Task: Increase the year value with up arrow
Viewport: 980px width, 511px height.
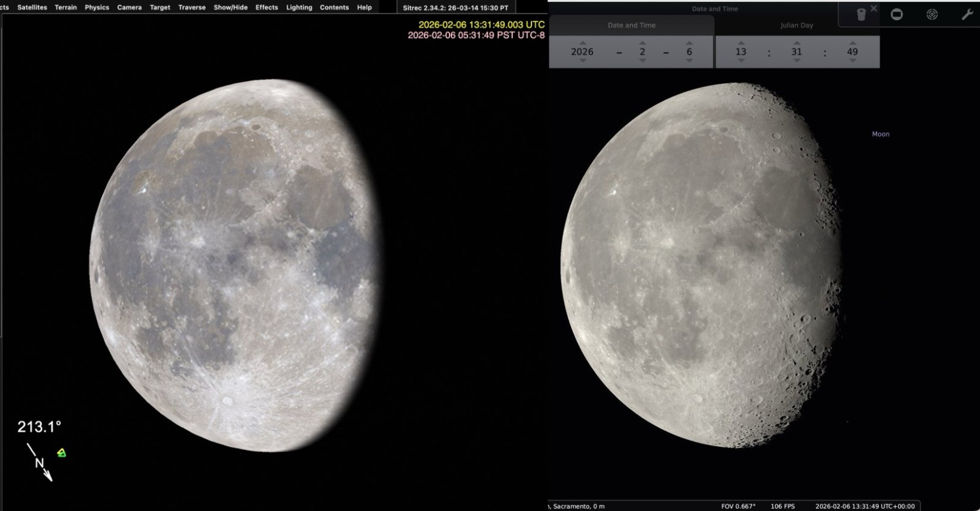Action: pyautogui.click(x=582, y=43)
